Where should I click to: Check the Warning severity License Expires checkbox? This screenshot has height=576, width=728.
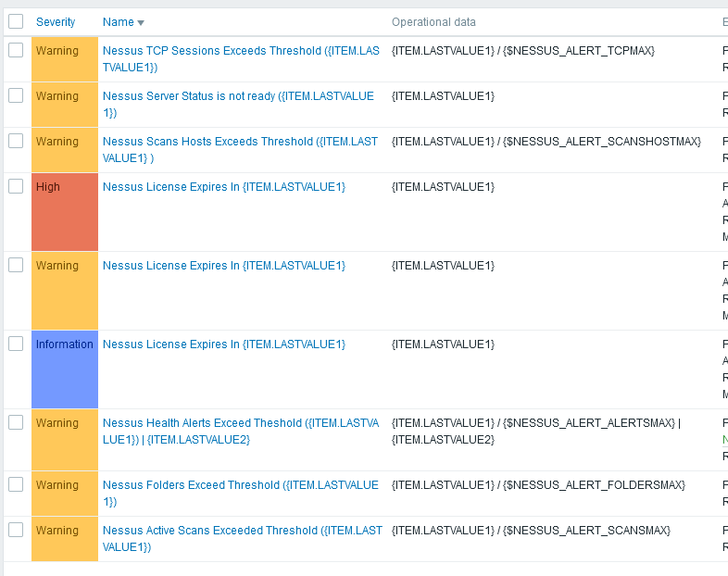(16, 265)
